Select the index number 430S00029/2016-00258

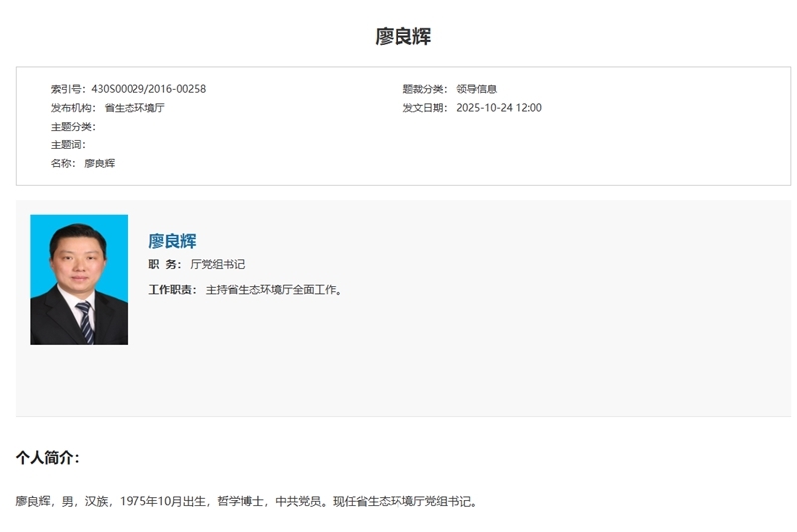coord(148,89)
